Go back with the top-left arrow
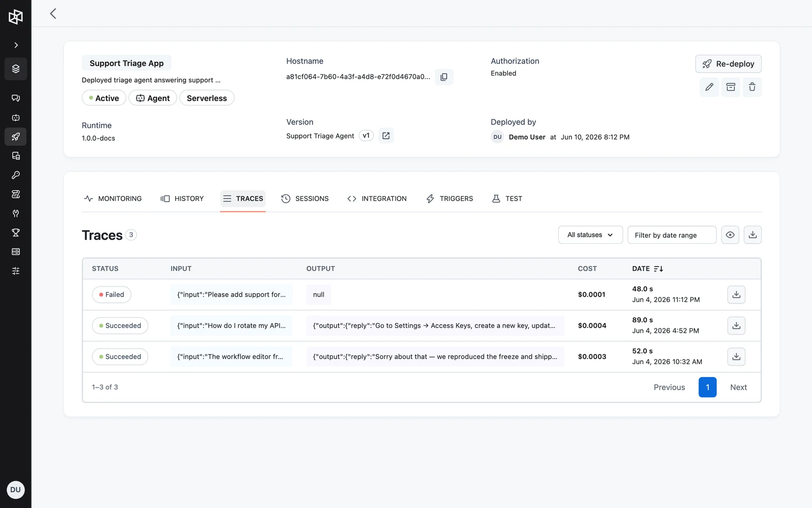812x508 pixels. pos(53,14)
